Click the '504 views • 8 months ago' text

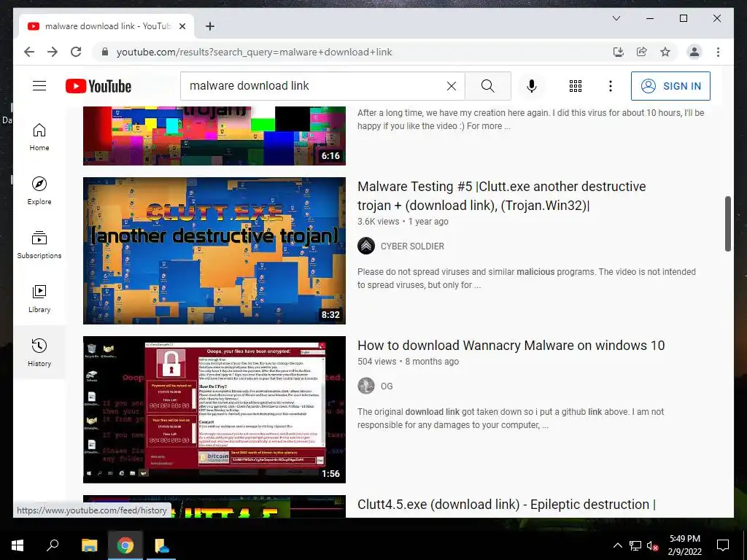click(408, 362)
